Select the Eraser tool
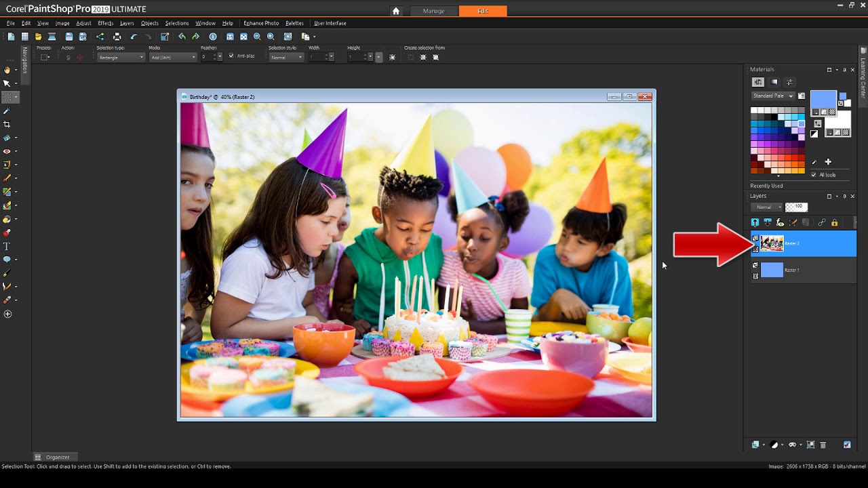 pyautogui.click(x=7, y=205)
